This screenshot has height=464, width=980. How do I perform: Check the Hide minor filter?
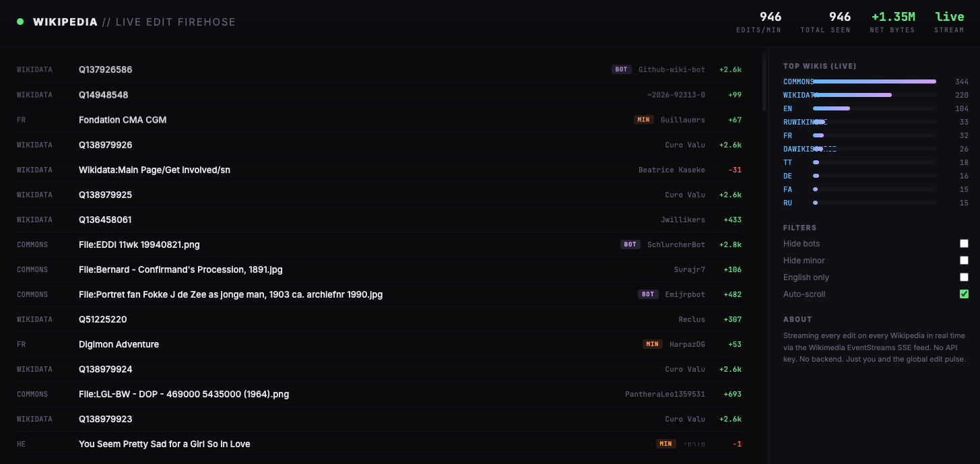coord(964,261)
